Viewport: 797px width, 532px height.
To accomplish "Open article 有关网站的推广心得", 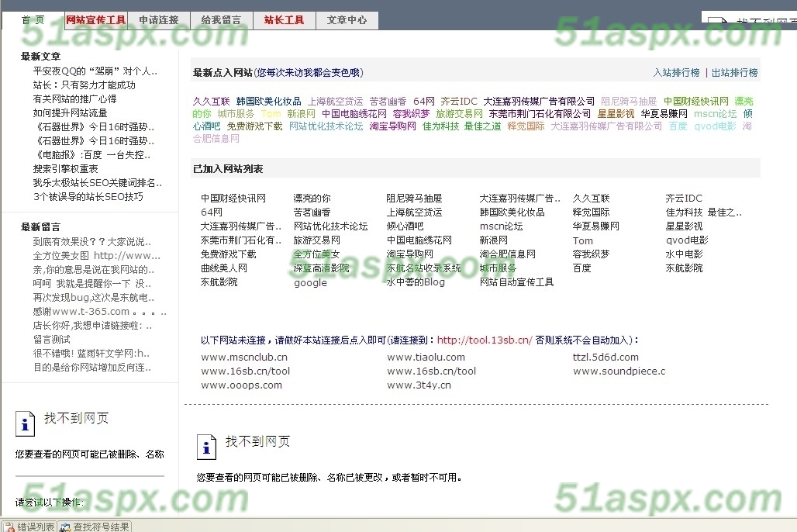I will coord(74,99).
